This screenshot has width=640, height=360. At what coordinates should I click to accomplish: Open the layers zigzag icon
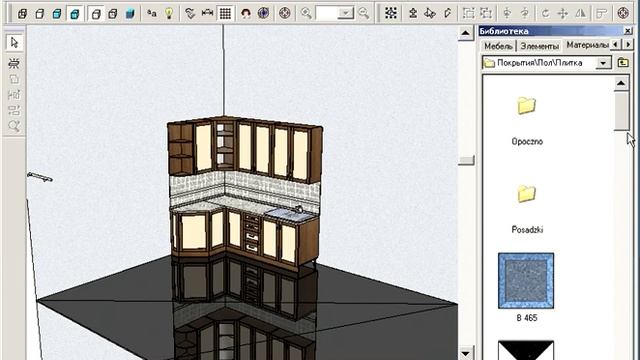point(190,13)
